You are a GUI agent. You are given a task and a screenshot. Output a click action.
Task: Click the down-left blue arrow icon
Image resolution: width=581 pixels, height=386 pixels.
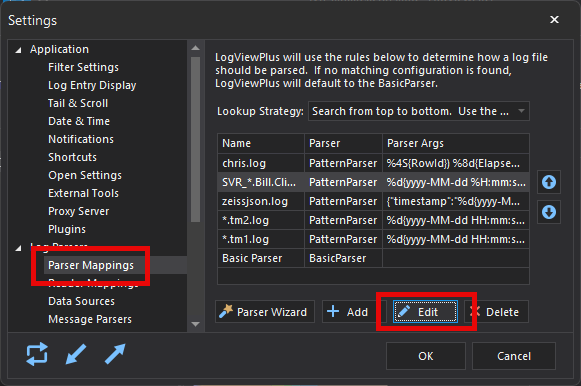(x=76, y=354)
